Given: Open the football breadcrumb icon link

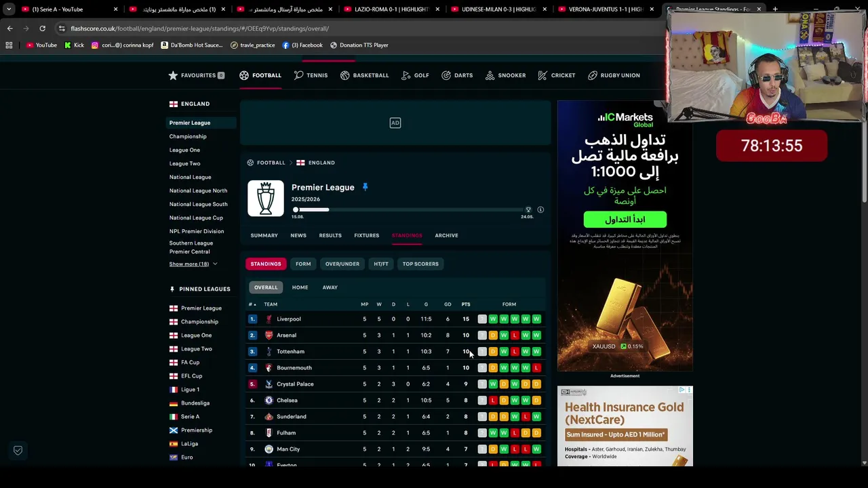Looking at the screenshot, I should point(250,163).
